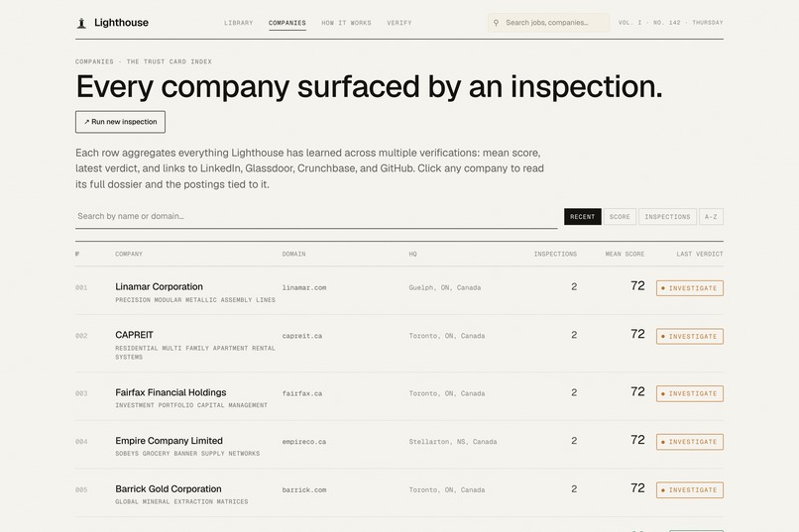Image resolution: width=799 pixels, height=532 pixels.
Task: Open Linamar Corporation dossier
Action: click(x=159, y=286)
